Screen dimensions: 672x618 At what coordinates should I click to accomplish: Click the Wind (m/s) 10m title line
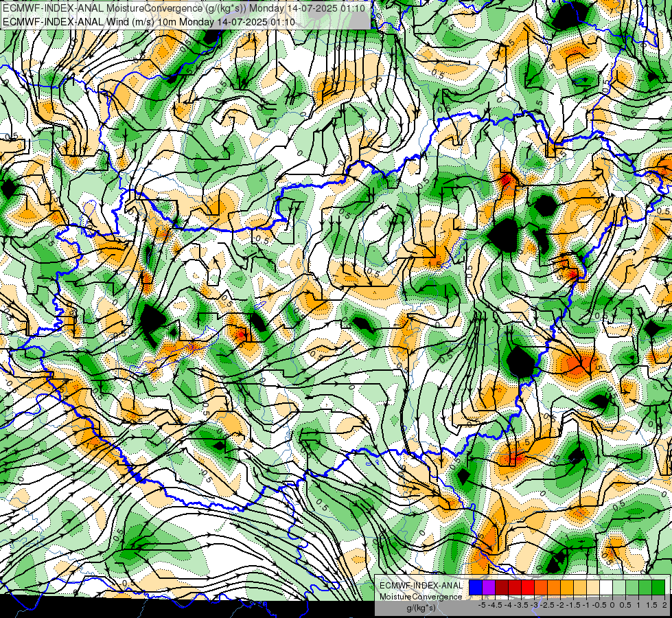coord(149,21)
